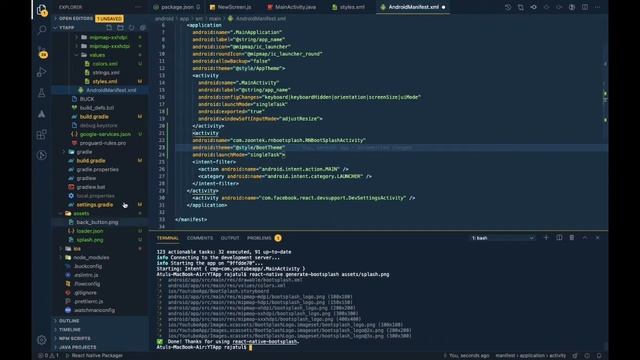Open settings.gradle in the explorer
The height and width of the screenshot is (360, 640).
[x=95, y=204]
